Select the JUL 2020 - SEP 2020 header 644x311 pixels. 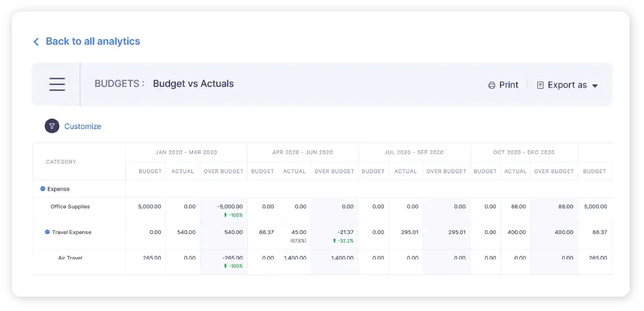point(414,152)
